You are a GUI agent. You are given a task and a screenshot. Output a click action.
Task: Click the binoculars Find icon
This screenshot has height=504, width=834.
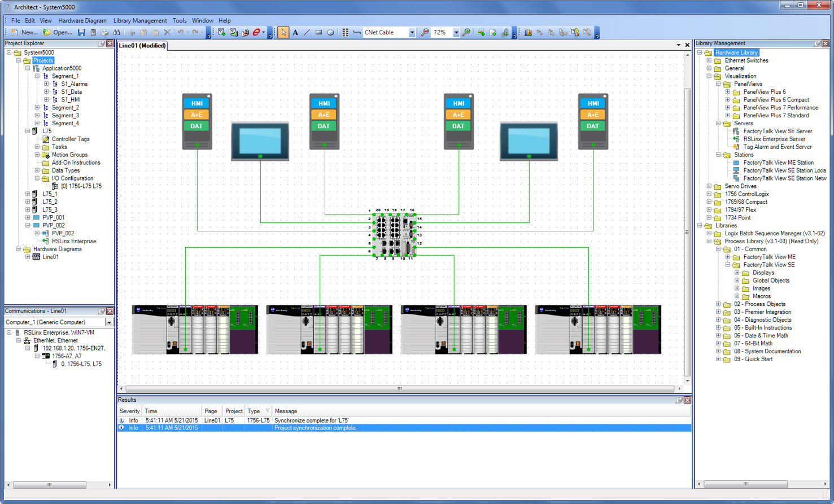117,33
